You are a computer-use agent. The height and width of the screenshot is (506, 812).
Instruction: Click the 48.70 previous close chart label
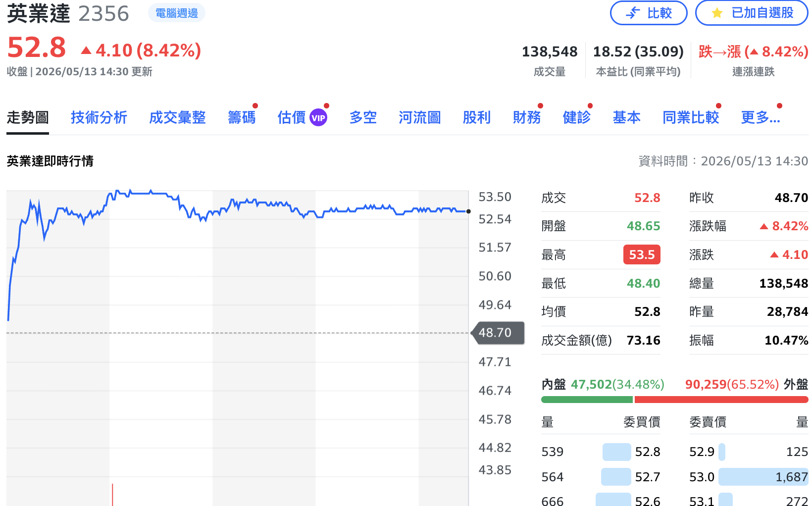[x=498, y=333]
